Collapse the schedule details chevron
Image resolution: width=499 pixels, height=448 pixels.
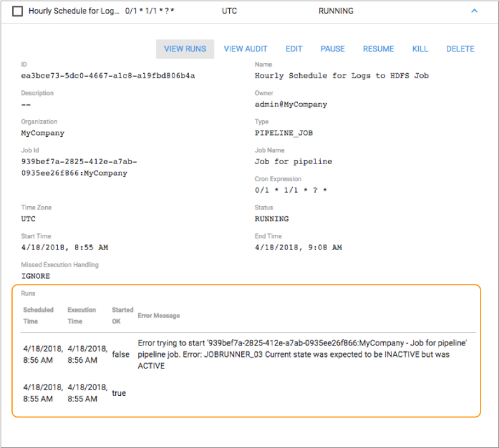474,11
